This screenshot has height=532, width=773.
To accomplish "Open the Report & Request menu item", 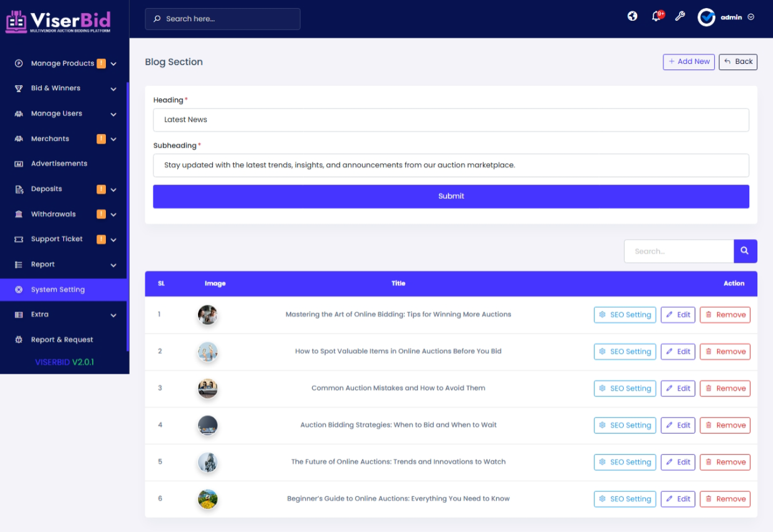I will (x=63, y=340).
